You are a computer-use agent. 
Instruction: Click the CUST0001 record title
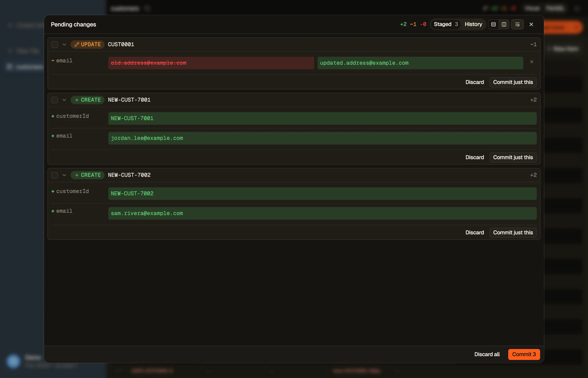[x=121, y=45]
